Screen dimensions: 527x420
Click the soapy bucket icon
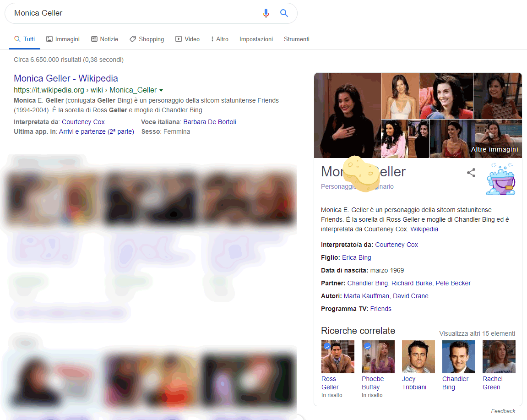point(500,179)
